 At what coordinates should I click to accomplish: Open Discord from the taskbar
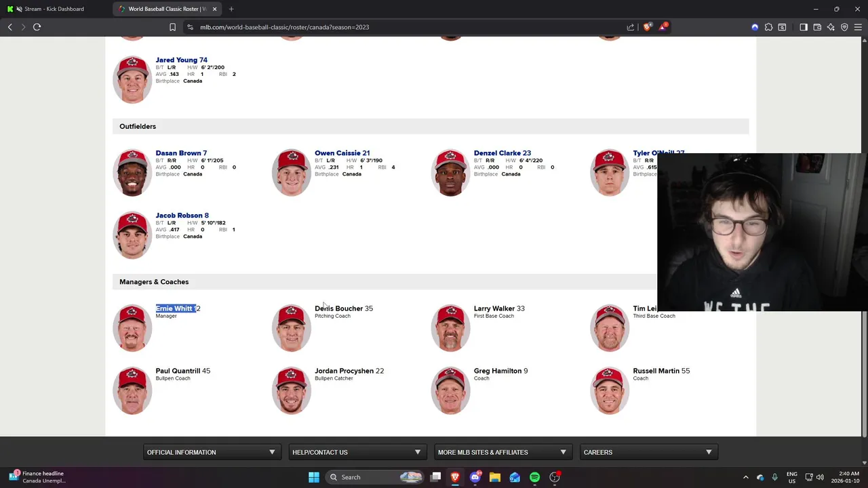point(475,477)
